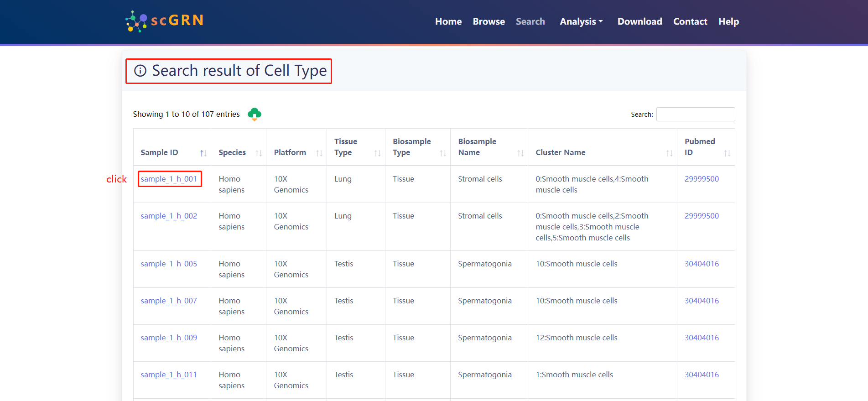Click 'Stromal cells' in sample_1_h_001 row
The image size is (868, 401).
click(480, 179)
